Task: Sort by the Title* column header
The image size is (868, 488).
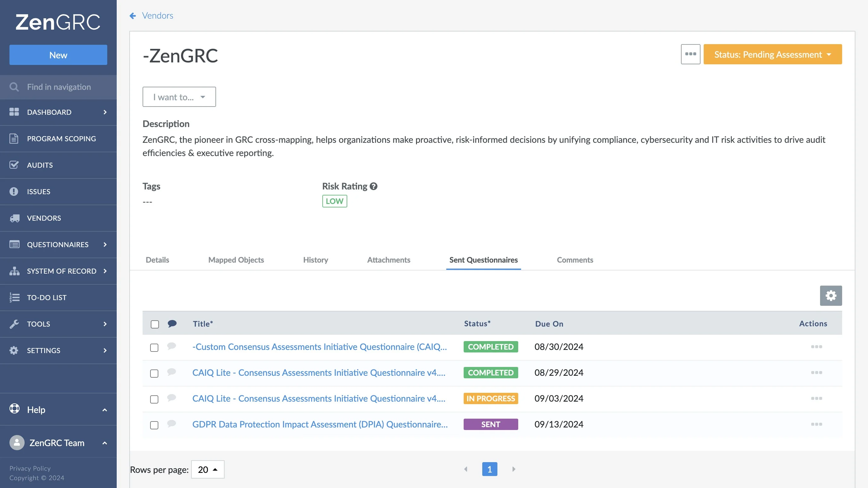Action: [202, 324]
